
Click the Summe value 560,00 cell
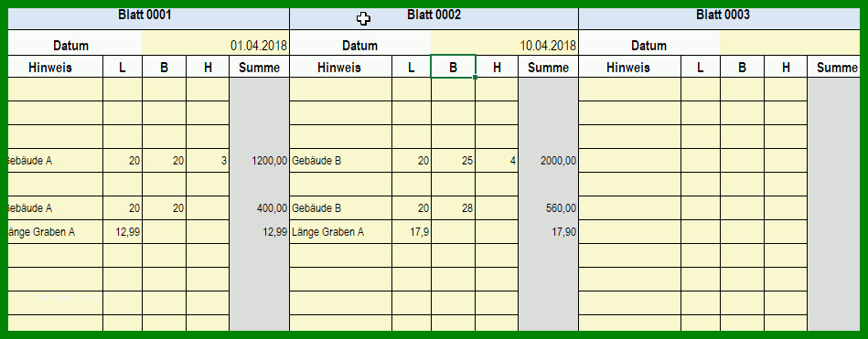pos(549,208)
